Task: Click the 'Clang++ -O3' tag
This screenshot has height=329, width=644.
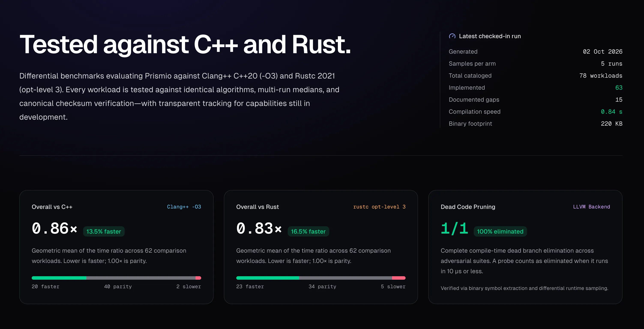Action: coord(184,207)
